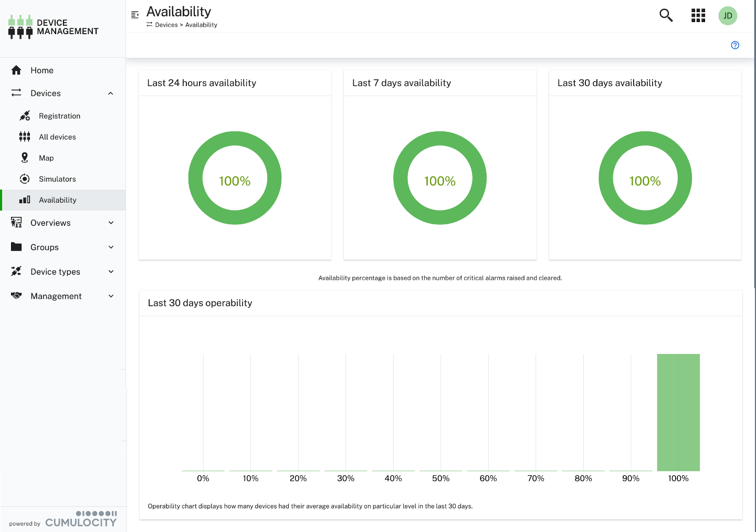This screenshot has width=756, height=532.
Task: Open the Groups menu item
Action: click(x=45, y=247)
